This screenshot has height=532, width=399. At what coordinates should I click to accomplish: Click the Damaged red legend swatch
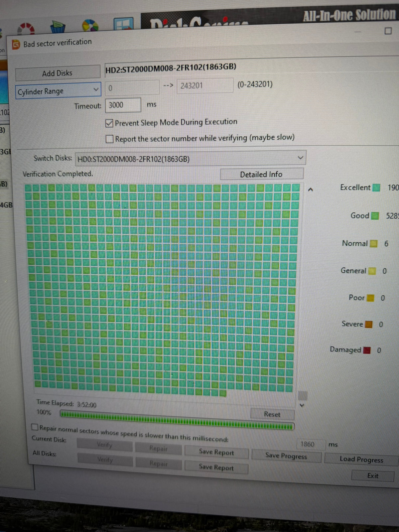367,350
